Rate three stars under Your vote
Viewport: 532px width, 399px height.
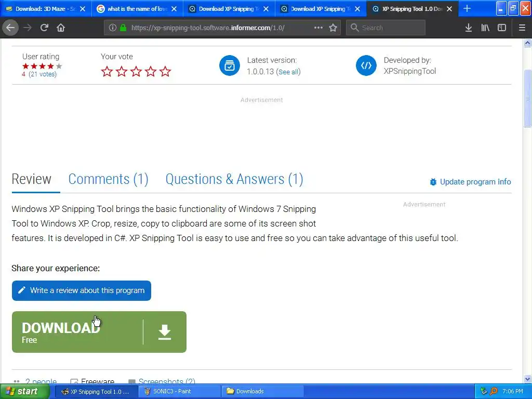pyautogui.click(x=136, y=71)
